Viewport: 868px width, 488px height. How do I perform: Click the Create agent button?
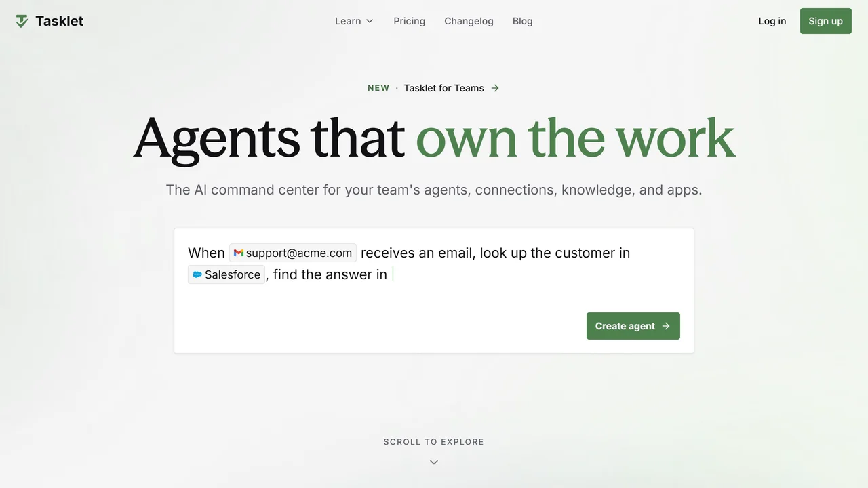point(633,326)
